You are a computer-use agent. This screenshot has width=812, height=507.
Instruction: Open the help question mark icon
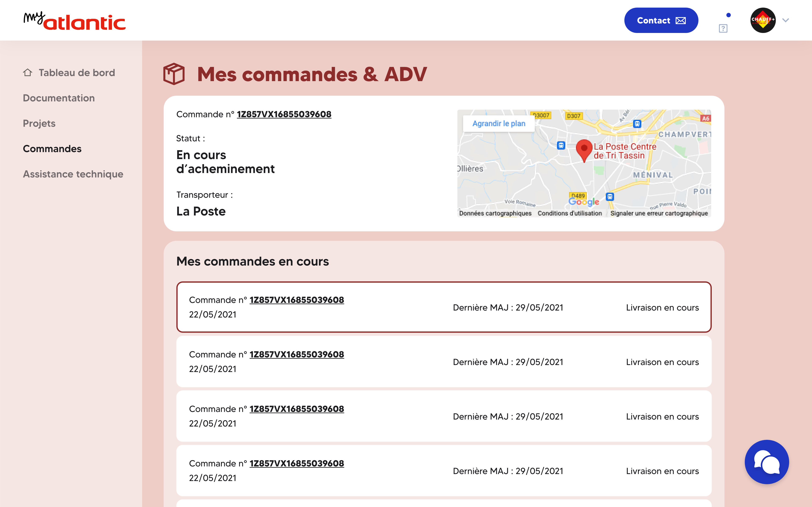[x=723, y=29]
